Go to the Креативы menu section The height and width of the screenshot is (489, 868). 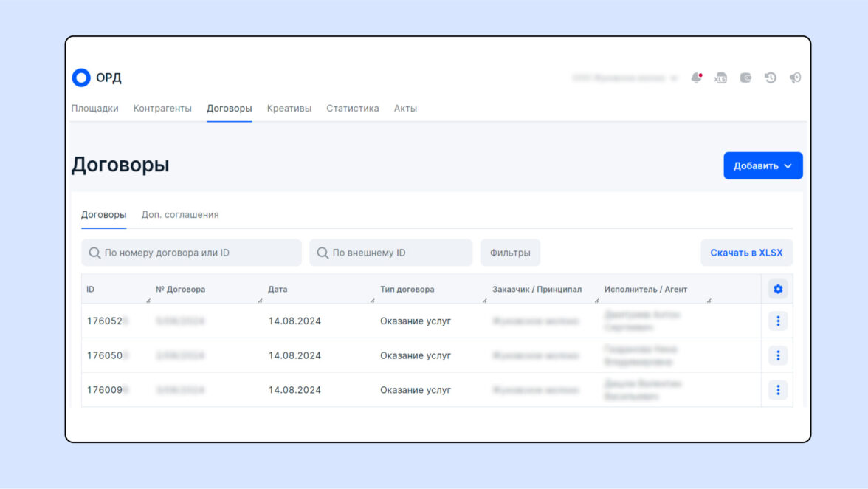[289, 109]
